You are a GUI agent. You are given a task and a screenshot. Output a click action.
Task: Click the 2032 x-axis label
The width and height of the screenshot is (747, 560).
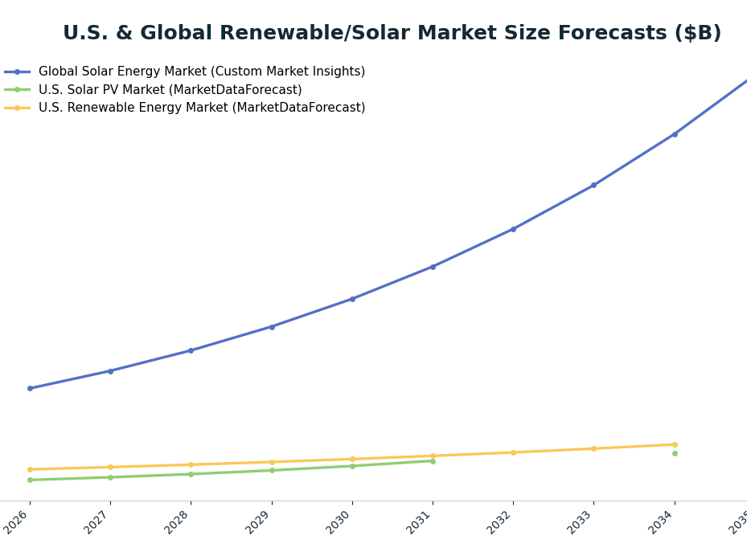499,521
